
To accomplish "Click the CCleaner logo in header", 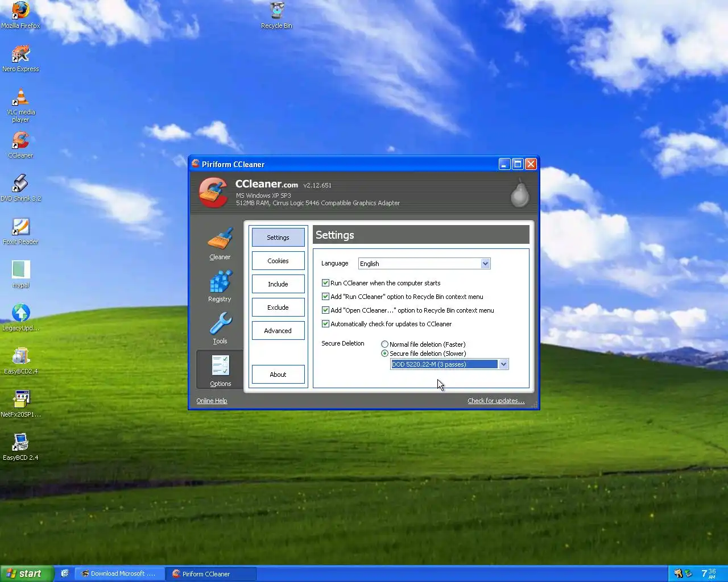I will coord(213,193).
